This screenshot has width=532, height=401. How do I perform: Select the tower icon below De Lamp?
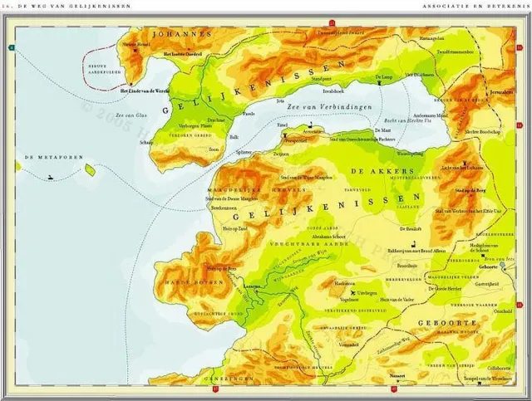tap(380, 82)
